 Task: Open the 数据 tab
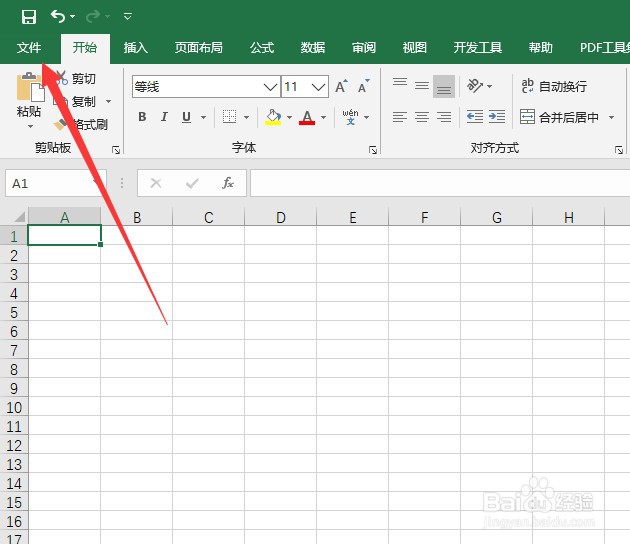click(313, 47)
